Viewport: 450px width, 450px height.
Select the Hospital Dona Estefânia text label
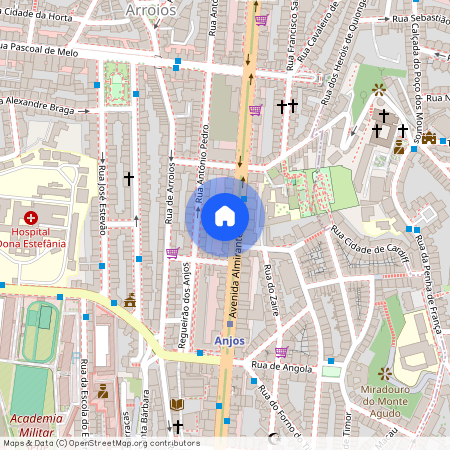point(33,238)
